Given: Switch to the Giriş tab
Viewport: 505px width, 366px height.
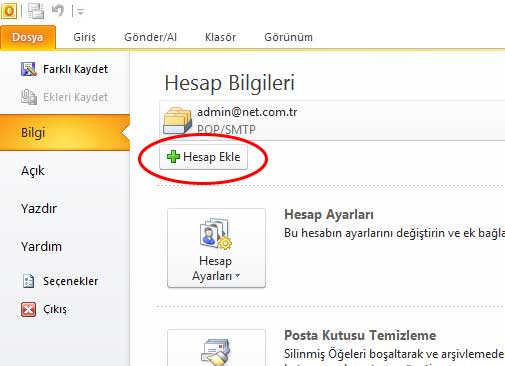Looking at the screenshot, I should pyautogui.click(x=84, y=37).
